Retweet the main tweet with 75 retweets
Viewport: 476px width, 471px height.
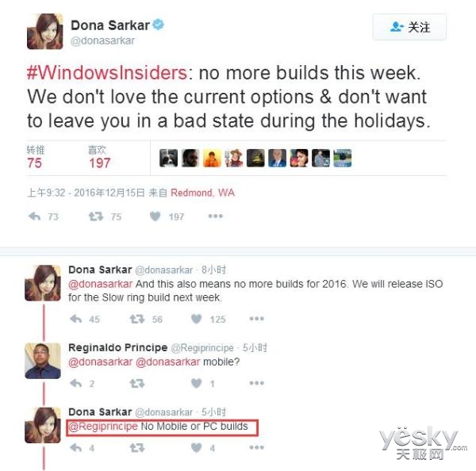coord(96,216)
